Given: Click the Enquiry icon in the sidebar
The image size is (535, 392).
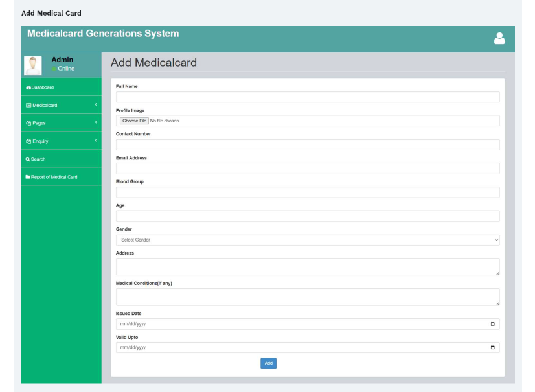Looking at the screenshot, I should [28, 141].
